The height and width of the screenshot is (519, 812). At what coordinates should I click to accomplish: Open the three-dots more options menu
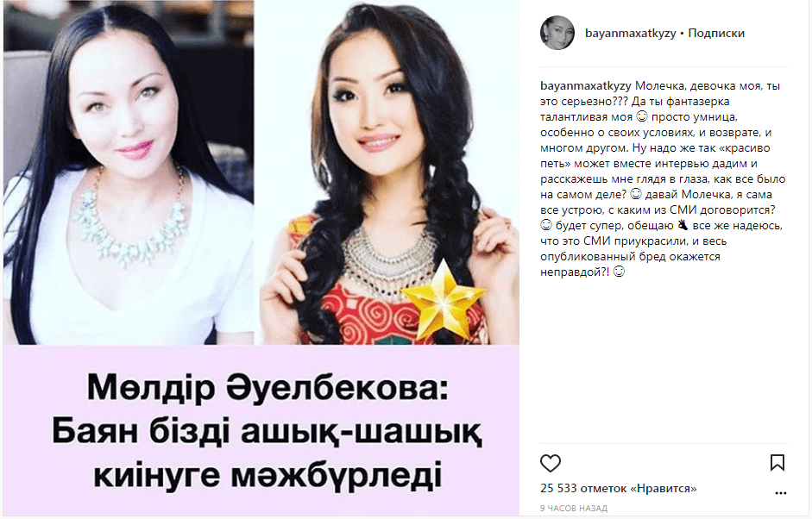point(780,493)
